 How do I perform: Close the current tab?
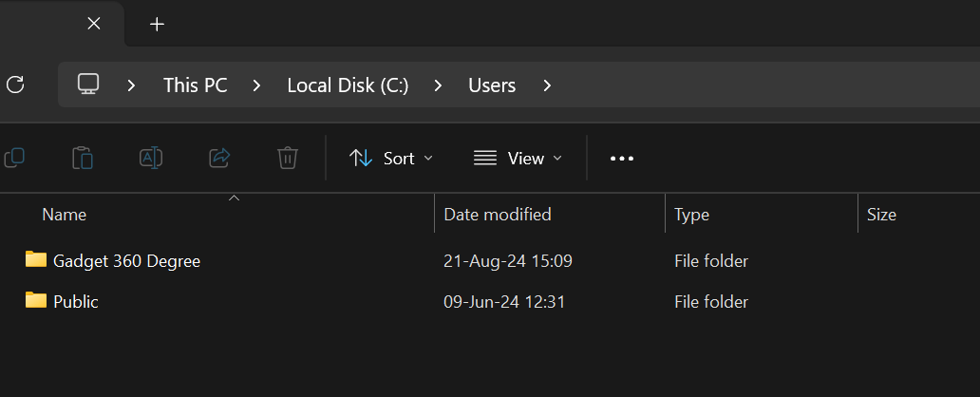click(x=94, y=24)
